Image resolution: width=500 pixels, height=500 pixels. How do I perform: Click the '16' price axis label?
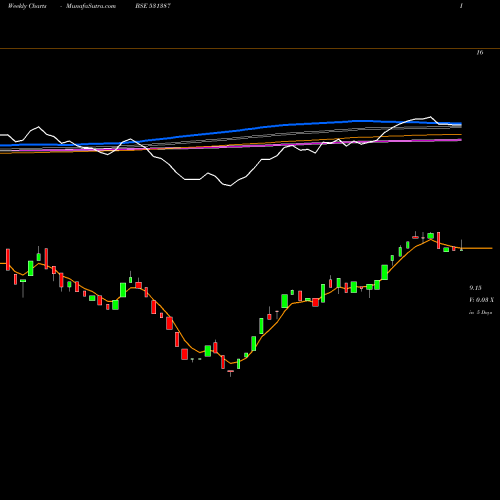click(480, 53)
